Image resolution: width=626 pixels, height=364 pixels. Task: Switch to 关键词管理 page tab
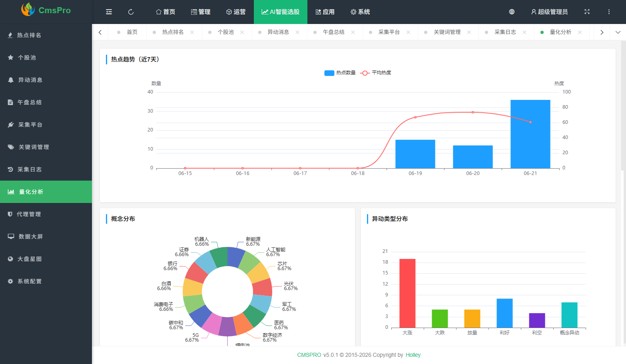pos(447,32)
